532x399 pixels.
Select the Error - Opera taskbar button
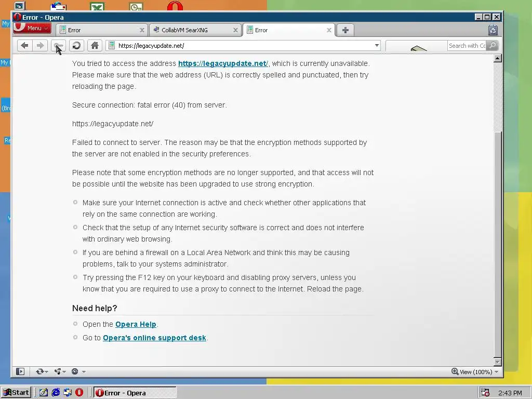[135, 393]
